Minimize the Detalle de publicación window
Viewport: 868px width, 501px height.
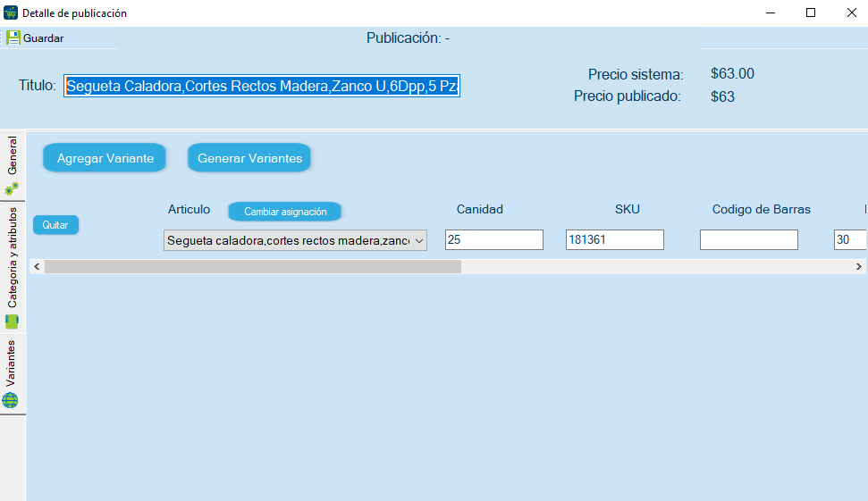tap(770, 13)
